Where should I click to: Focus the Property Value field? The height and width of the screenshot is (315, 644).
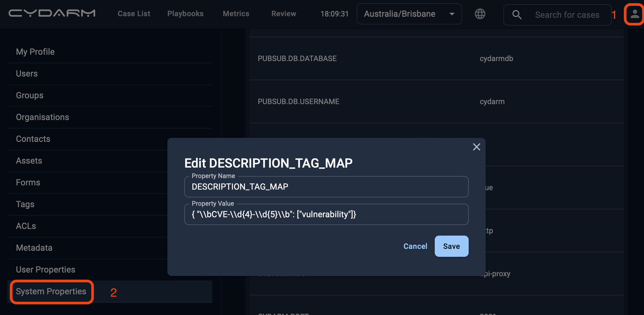[x=326, y=214]
